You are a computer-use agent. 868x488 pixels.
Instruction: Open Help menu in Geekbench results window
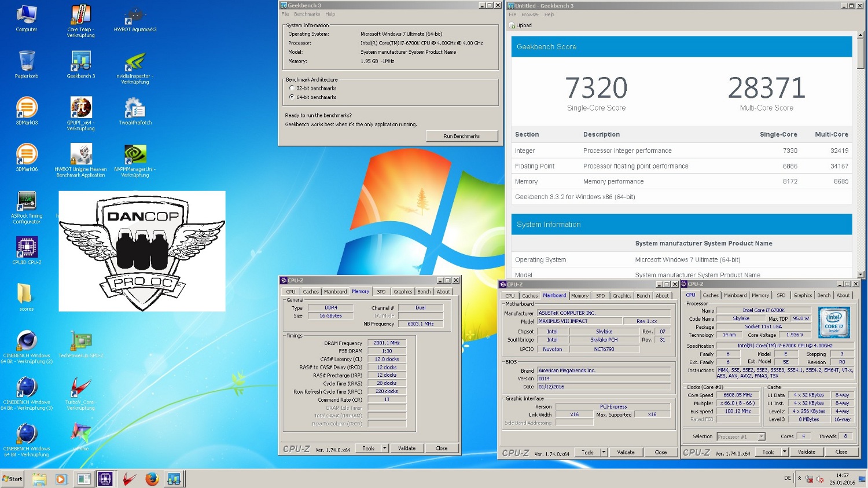coord(549,14)
